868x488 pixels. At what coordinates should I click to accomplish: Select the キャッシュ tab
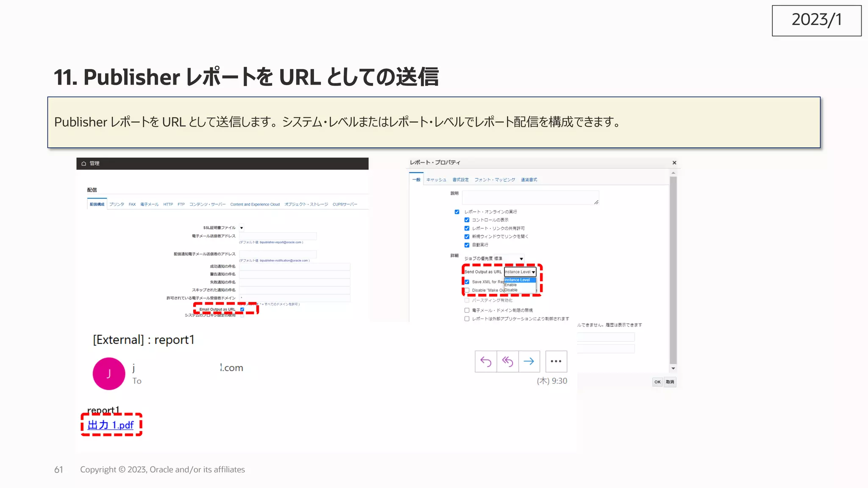[x=436, y=180]
